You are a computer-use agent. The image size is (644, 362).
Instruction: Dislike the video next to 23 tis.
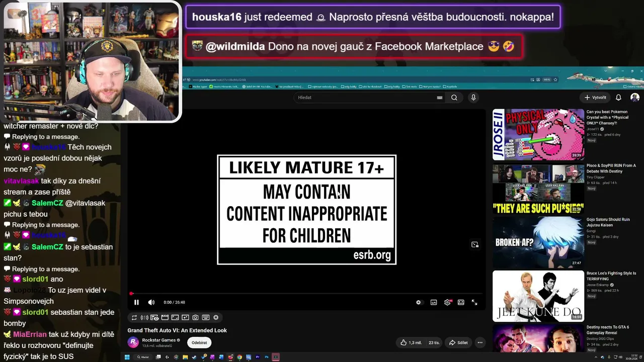434,342
